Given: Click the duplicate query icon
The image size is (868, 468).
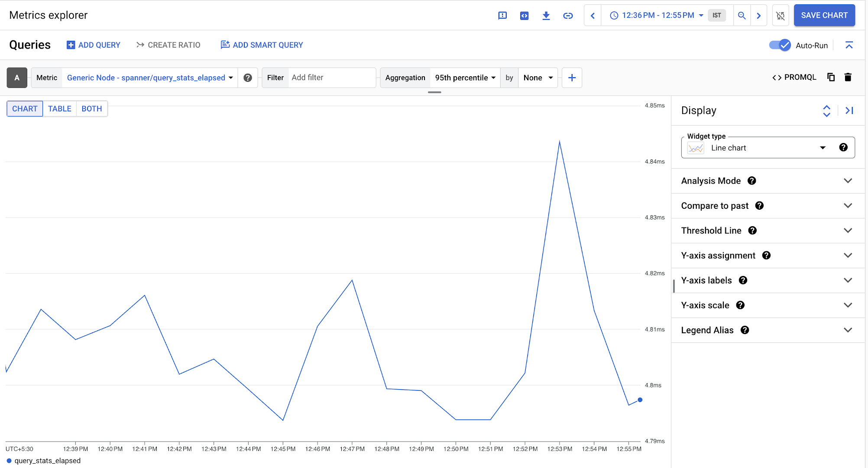Looking at the screenshot, I should pyautogui.click(x=831, y=77).
